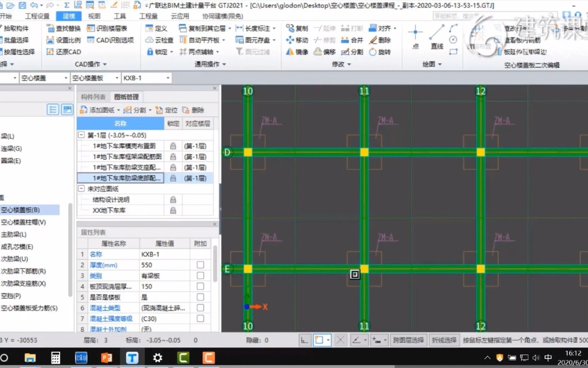Open the 空心楼盖 category dropdown
This screenshot has width=588, height=368.
(66, 78)
